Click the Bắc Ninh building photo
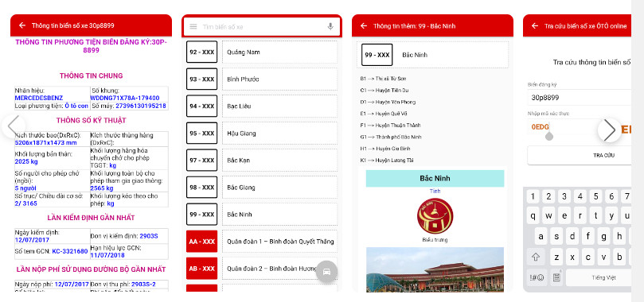 (x=435, y=269)
